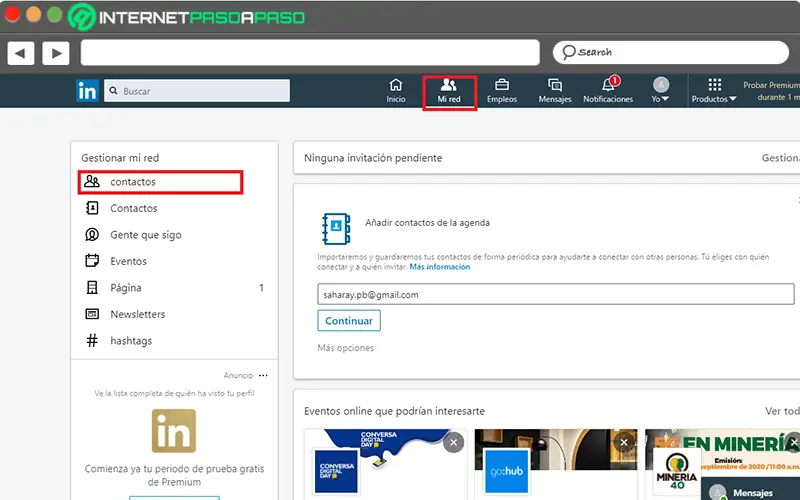Go to Inicio home icon
This screenshot has height=500, width=800.
tap(396, 91)
